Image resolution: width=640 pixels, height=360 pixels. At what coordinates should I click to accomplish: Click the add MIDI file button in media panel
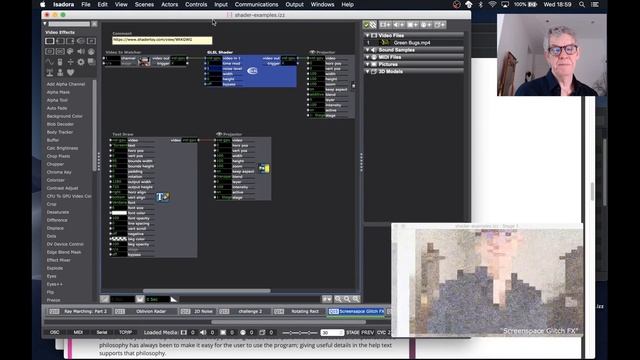coord(426,24)
